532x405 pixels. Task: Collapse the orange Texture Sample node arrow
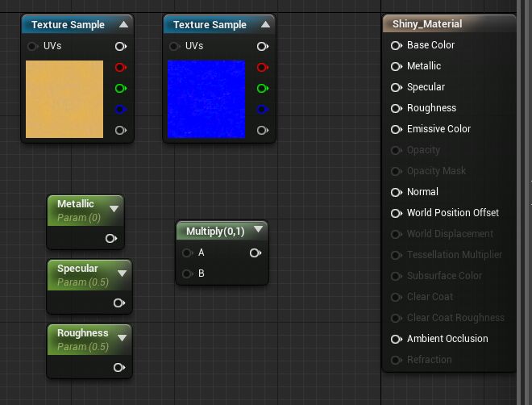(x=123, y=25)
